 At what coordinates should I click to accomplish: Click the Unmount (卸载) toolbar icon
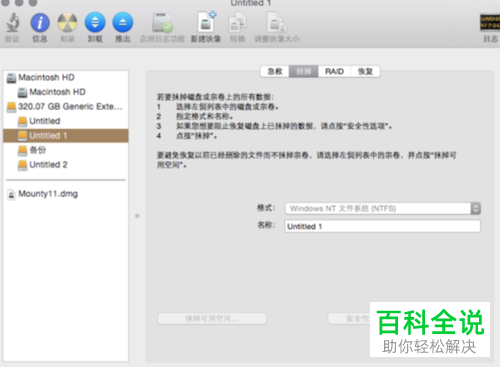click(x=95, y=23)
